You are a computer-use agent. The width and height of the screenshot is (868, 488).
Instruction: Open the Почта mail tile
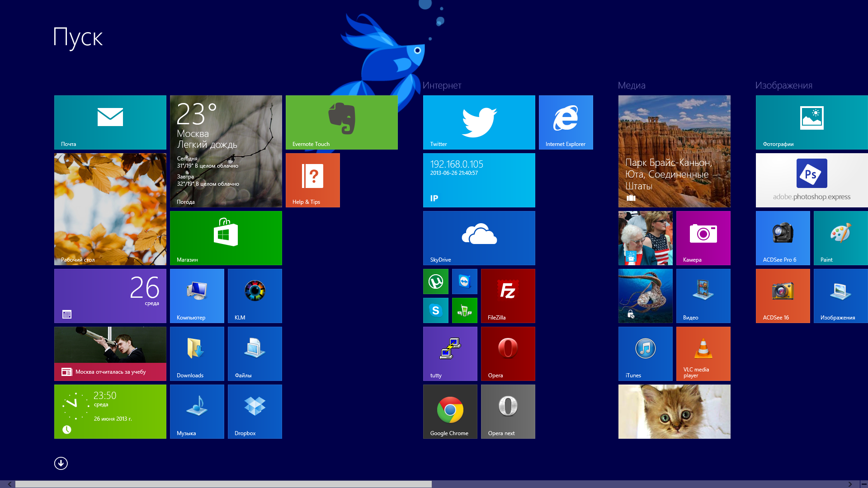point(110,122)
